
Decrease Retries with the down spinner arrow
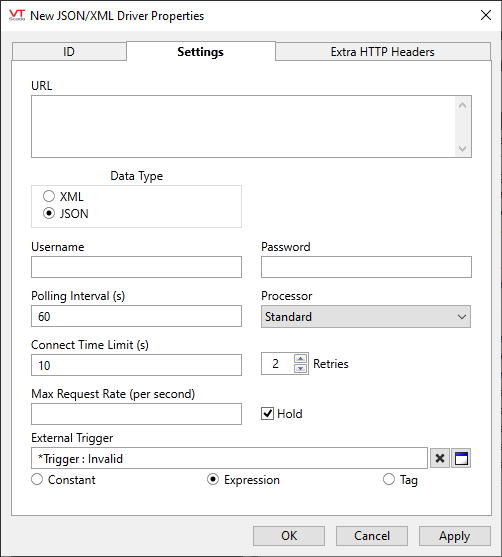(301, 368)
